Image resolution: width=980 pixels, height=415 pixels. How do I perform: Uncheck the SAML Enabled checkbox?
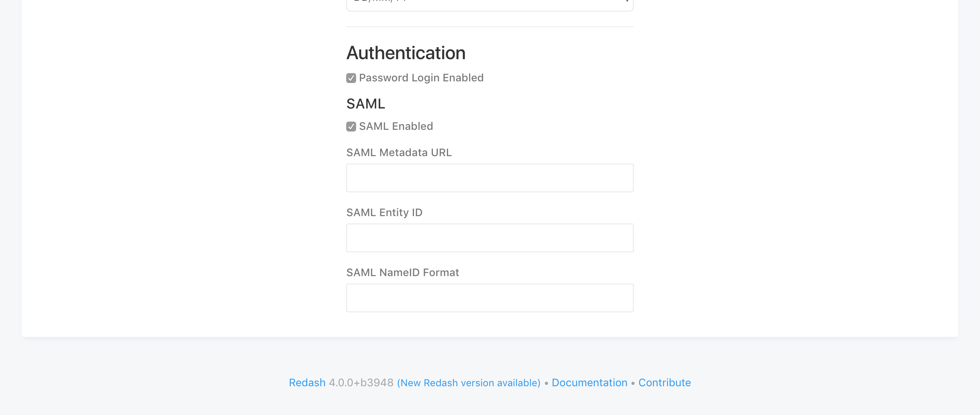(x=351, y=127)
